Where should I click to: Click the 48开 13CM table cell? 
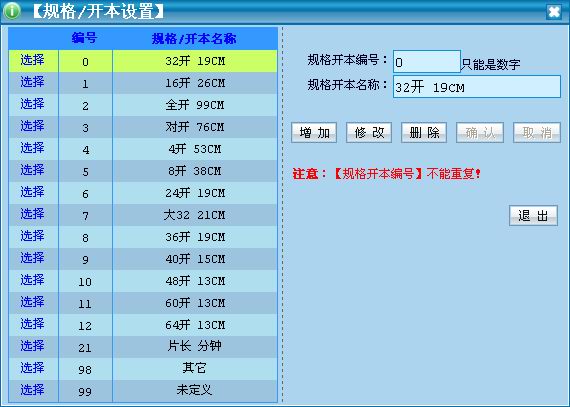point(195,281)
